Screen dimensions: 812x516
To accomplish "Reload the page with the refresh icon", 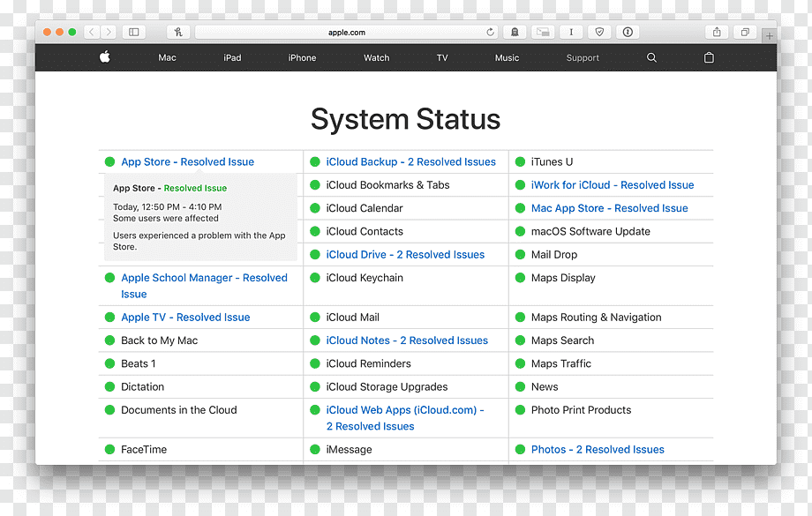I will point(490,32).
